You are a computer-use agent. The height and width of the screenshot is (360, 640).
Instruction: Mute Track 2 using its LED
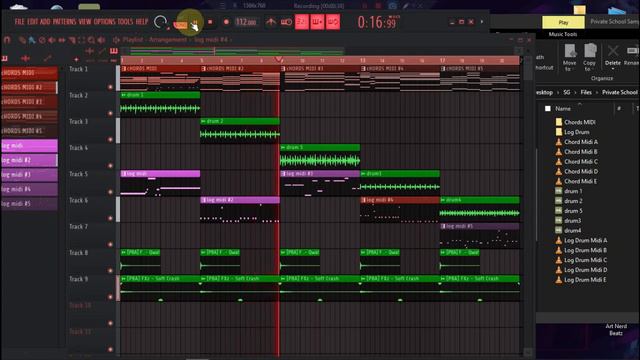click(110, 113)
